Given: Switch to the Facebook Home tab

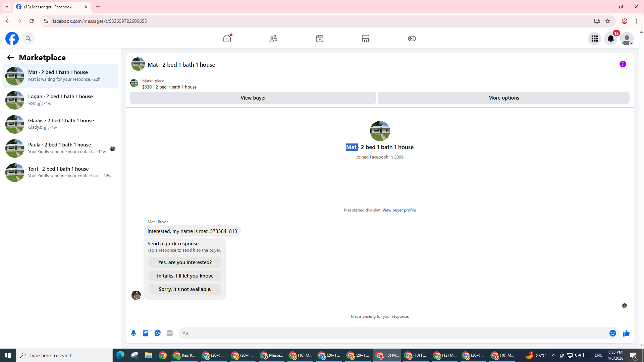Looking at the screenshot, I should click(227, 39).
